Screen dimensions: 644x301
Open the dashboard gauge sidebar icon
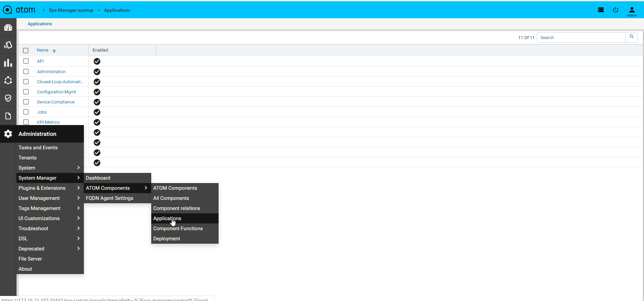pos(8,27)
